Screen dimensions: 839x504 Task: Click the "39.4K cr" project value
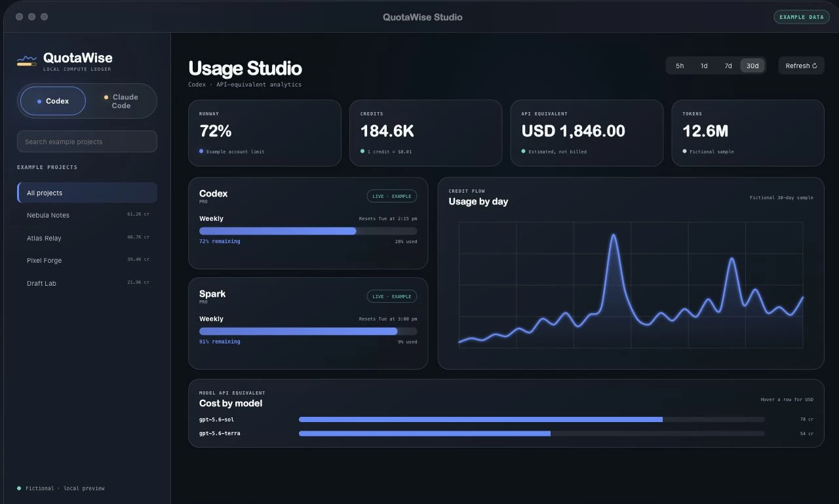138,260
